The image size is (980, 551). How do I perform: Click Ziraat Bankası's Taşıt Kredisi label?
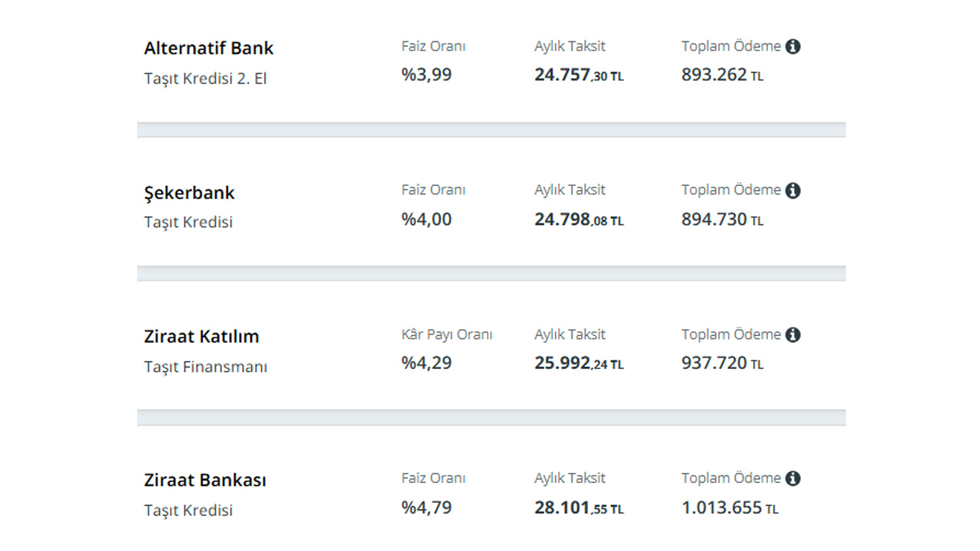tap(188, 510)
